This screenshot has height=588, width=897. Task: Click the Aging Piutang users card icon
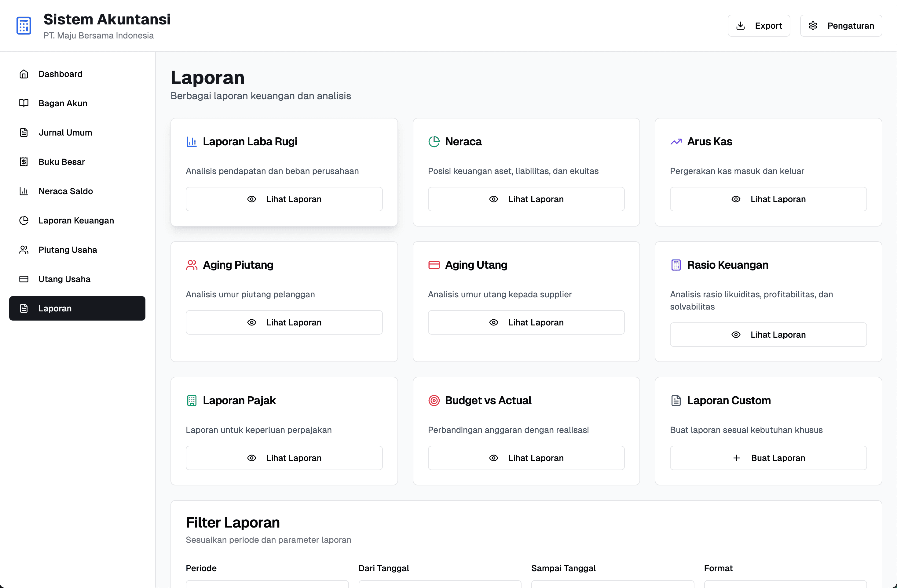click(192, 265)
